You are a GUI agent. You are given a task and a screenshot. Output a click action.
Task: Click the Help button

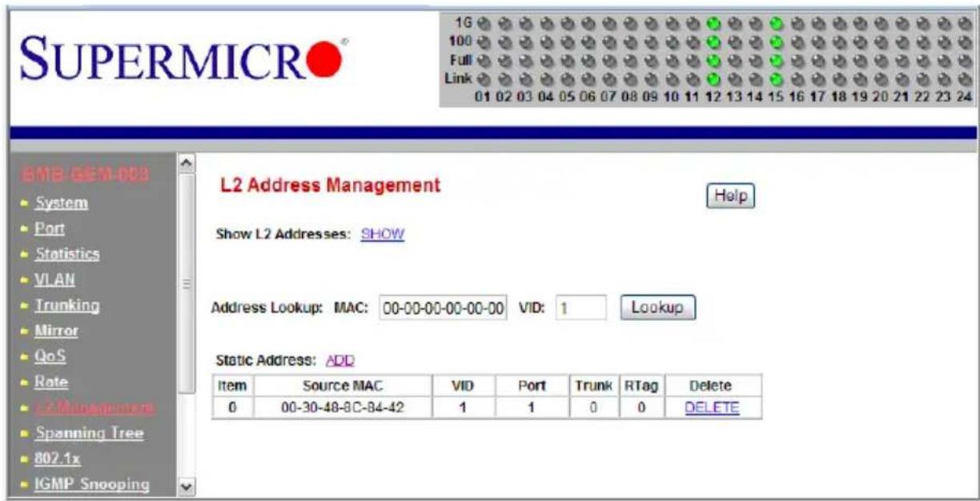coord(731,195)
